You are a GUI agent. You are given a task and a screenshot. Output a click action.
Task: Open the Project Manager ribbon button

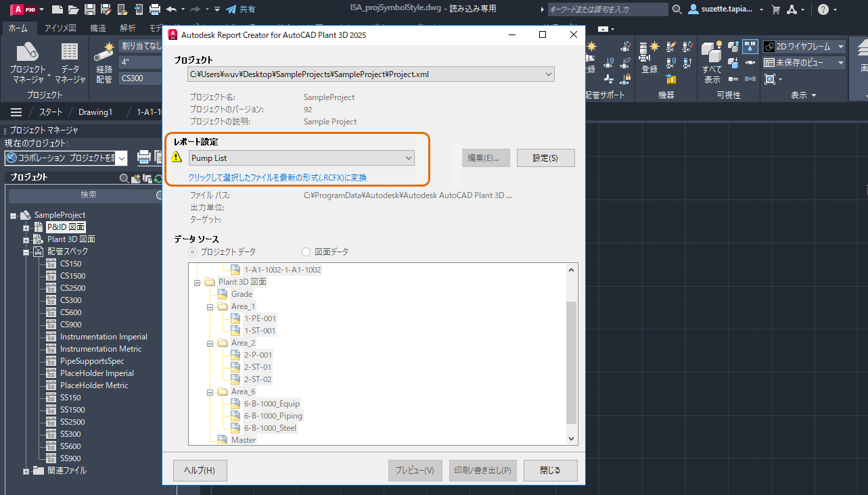[28, 63]
